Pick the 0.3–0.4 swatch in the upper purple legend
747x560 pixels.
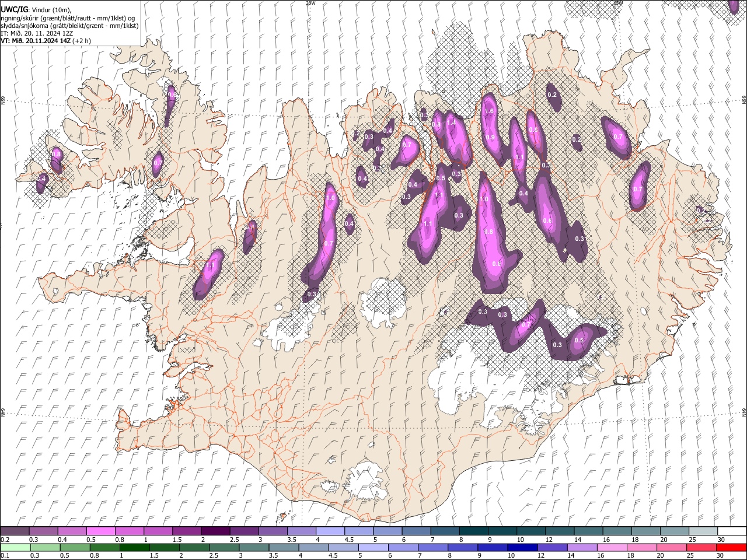[x=43, y=531]
